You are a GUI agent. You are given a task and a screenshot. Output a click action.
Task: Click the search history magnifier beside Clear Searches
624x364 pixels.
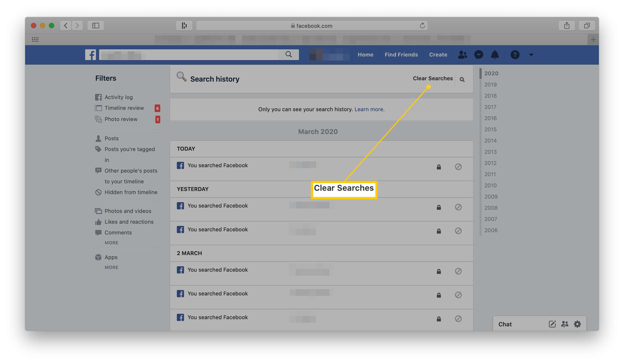(x=462, y=80)
